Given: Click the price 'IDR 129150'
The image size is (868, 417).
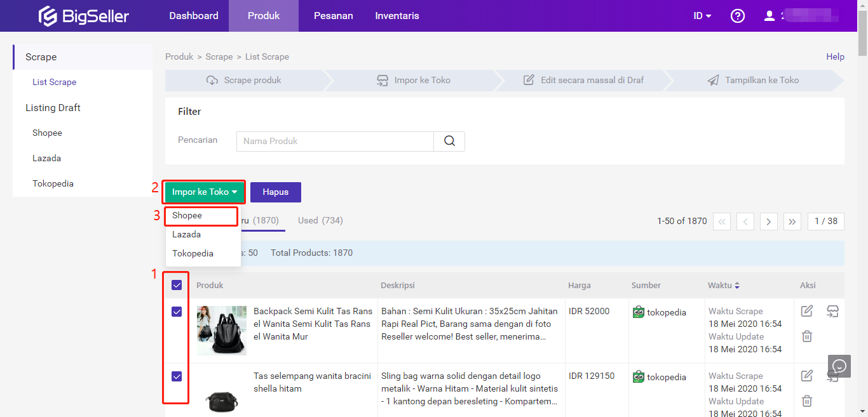Looking at the screenshot, I should tap(592, 376).
